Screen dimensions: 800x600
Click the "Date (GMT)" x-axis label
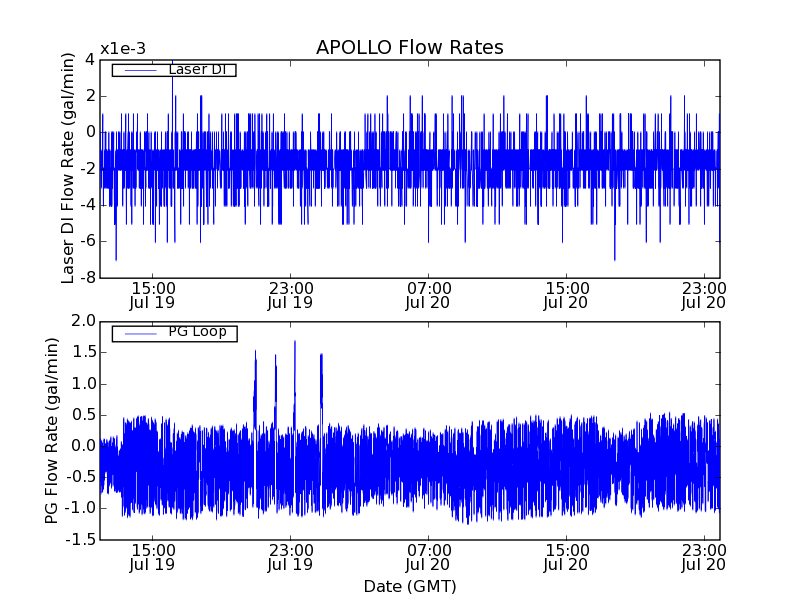410,587
